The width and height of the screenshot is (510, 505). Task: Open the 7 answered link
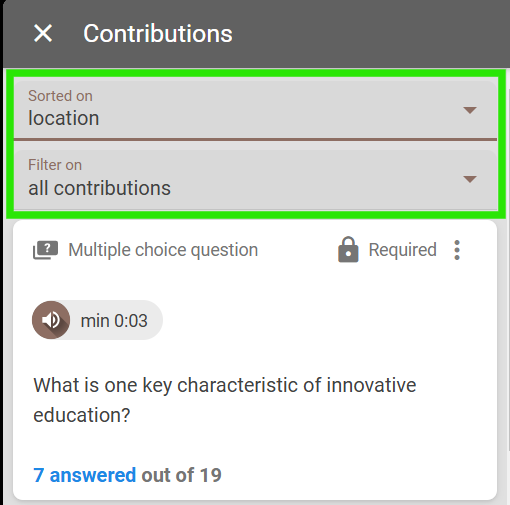[x=85, y=475]
